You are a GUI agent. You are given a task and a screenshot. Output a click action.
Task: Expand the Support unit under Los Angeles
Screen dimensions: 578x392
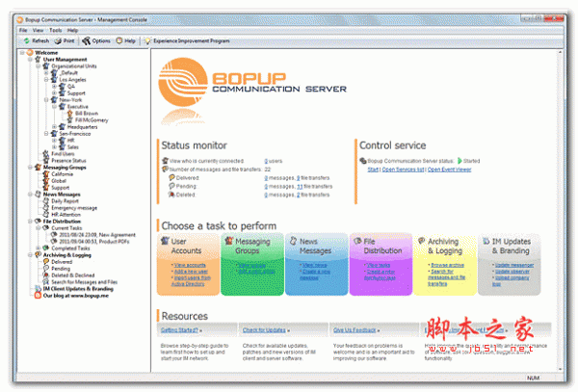point(54,93)
